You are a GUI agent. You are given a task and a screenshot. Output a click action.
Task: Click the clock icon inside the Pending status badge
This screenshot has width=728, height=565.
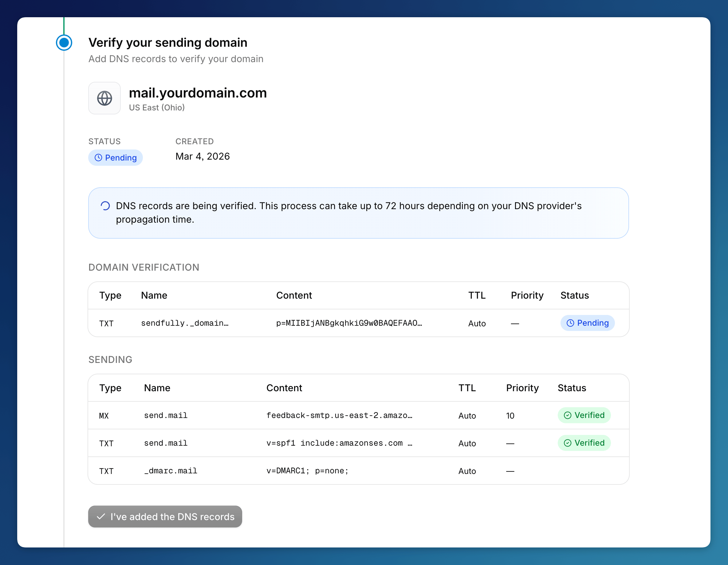click(98, 157)
